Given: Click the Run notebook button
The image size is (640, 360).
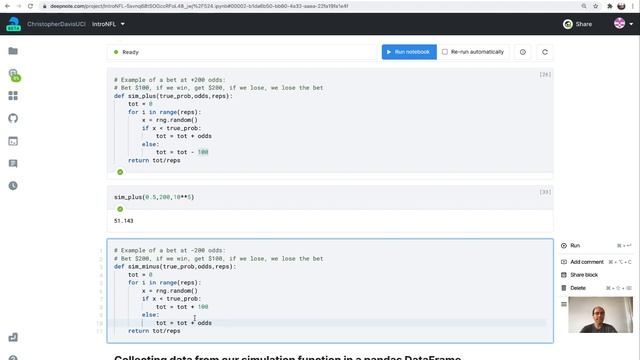Looking at the screenshot, I should pyautogui.click(x=409, y=52).
